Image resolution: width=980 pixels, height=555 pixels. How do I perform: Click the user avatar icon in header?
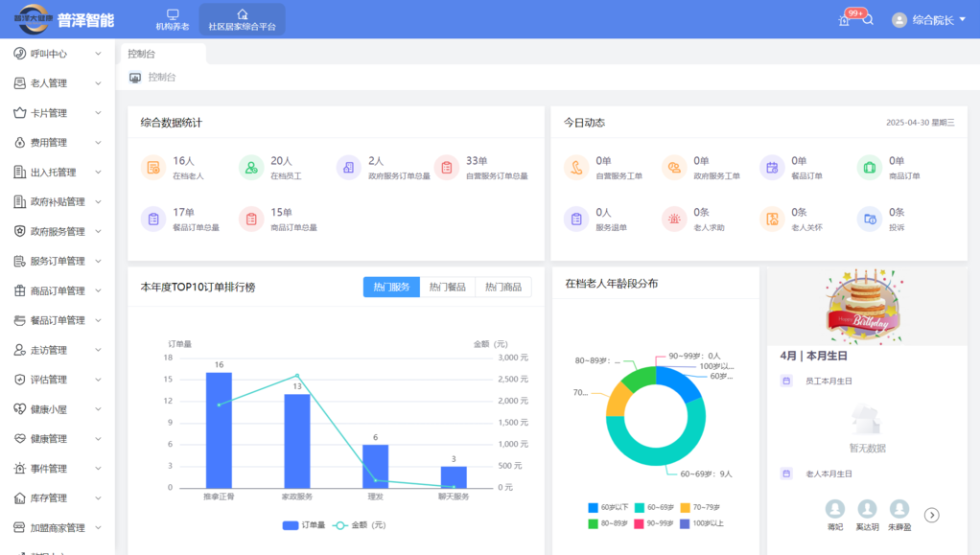coord(899,20)
